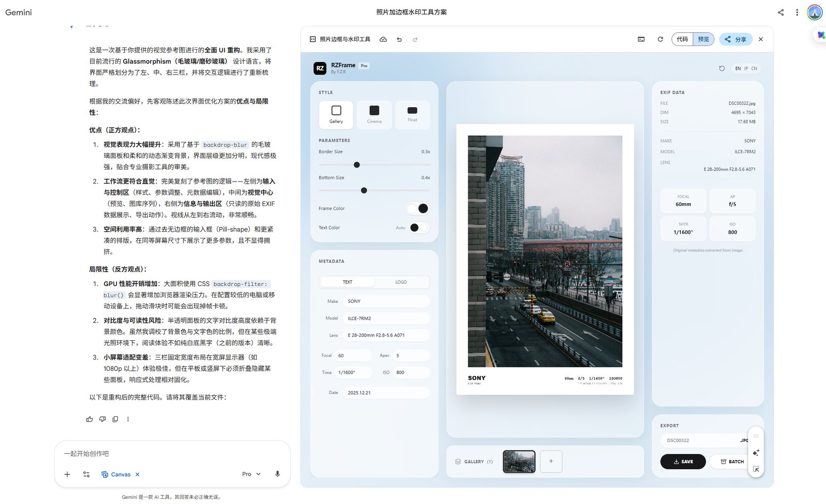Like the response with thumbs up
826x504 pixels.
[90, 419]
